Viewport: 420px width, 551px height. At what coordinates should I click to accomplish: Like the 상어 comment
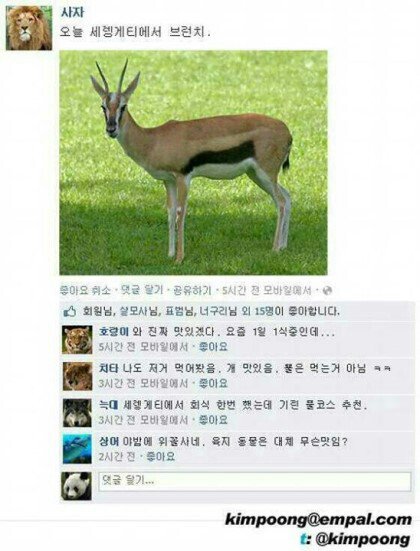pyautogui.click(x=161, y=456)
